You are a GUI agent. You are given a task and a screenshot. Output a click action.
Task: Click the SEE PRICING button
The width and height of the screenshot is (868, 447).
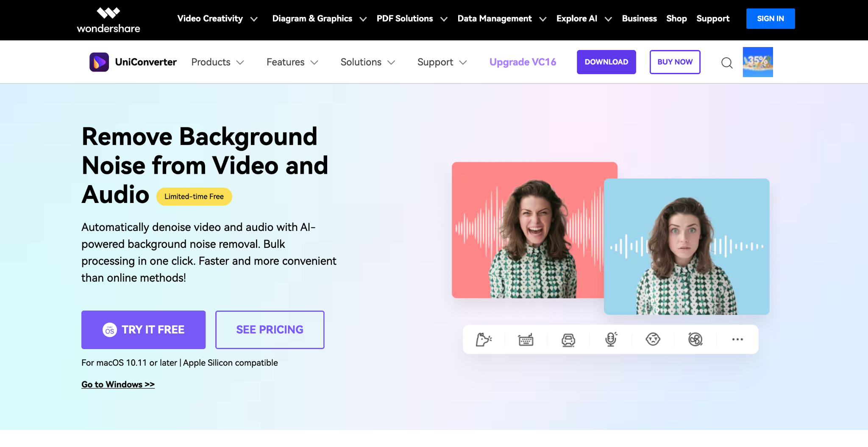(270, 330)
